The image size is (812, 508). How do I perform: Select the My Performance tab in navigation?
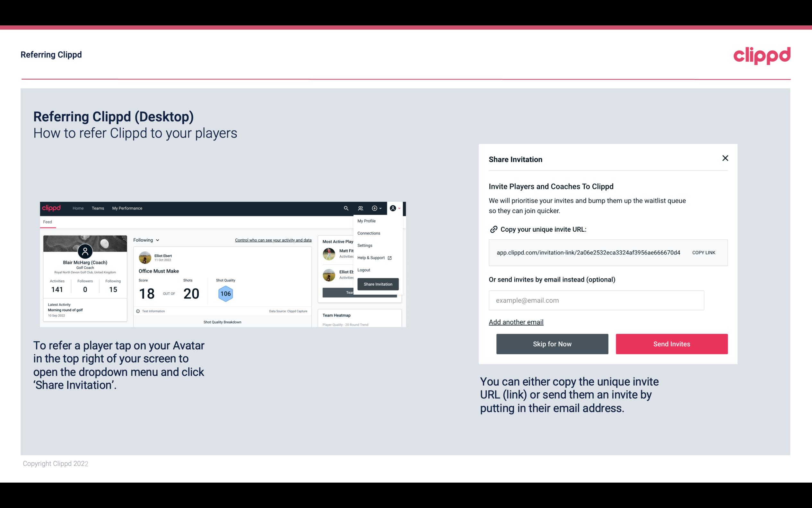point(127,208)
